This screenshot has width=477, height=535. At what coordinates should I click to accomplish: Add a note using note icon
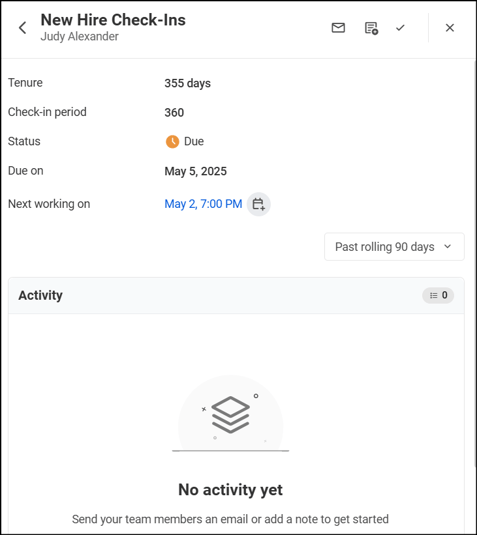(x=371, y=28)
